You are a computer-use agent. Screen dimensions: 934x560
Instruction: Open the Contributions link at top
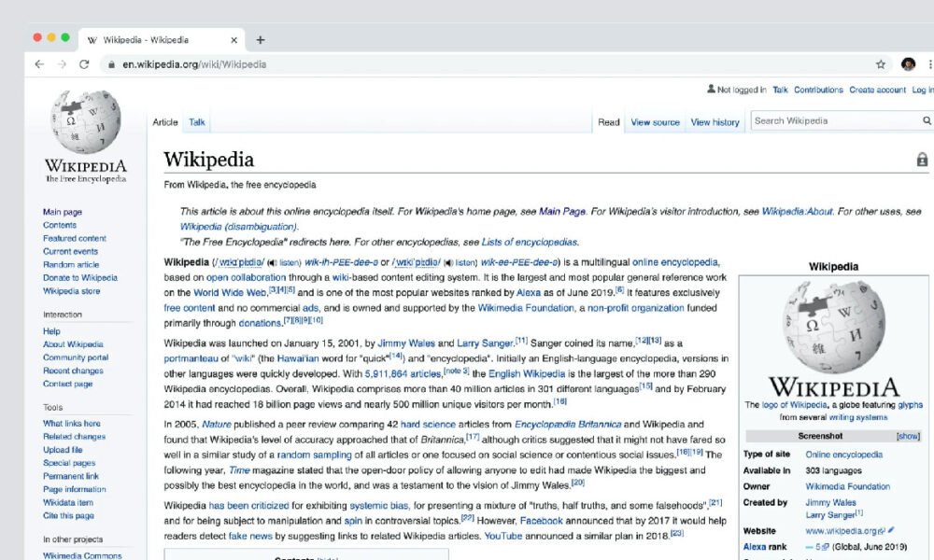818,90
